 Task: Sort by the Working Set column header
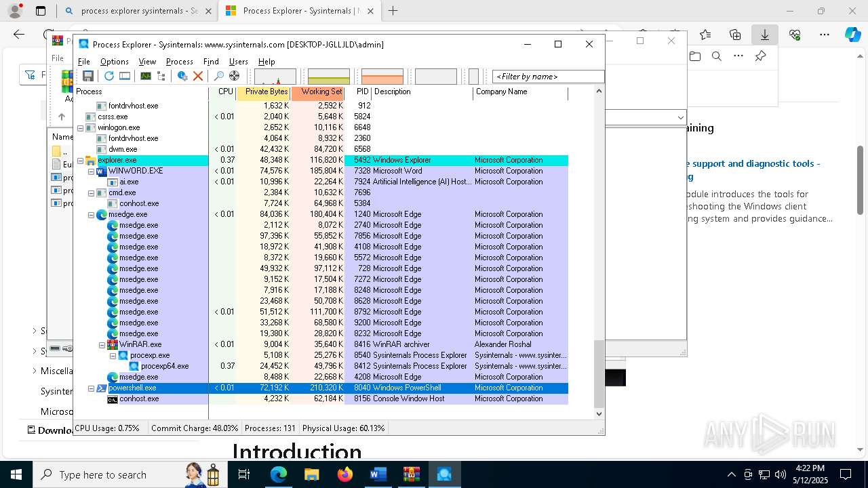click(x=318, y=92)
